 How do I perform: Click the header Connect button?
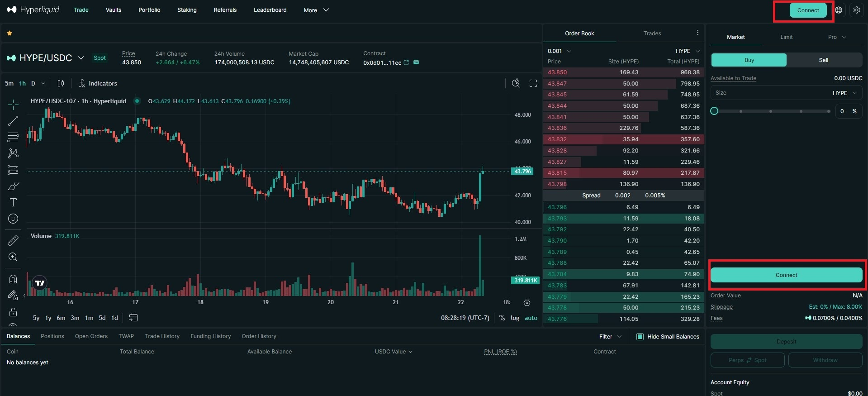point(808,10)
